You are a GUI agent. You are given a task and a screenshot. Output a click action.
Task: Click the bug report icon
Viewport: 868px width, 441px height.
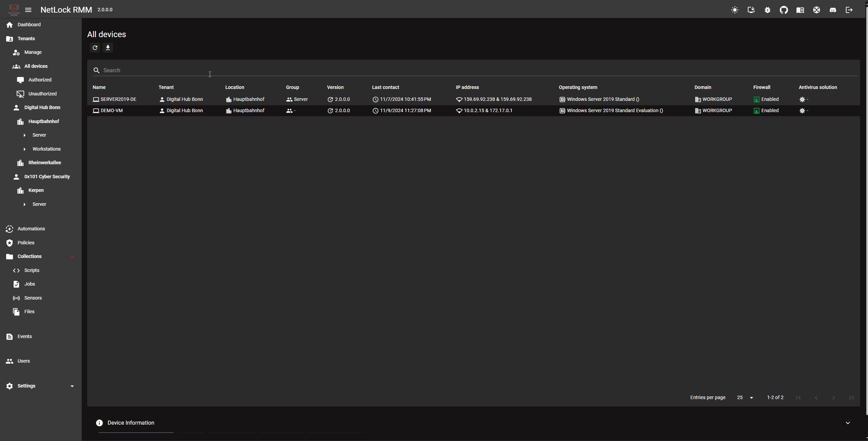(x=767, y=10)
